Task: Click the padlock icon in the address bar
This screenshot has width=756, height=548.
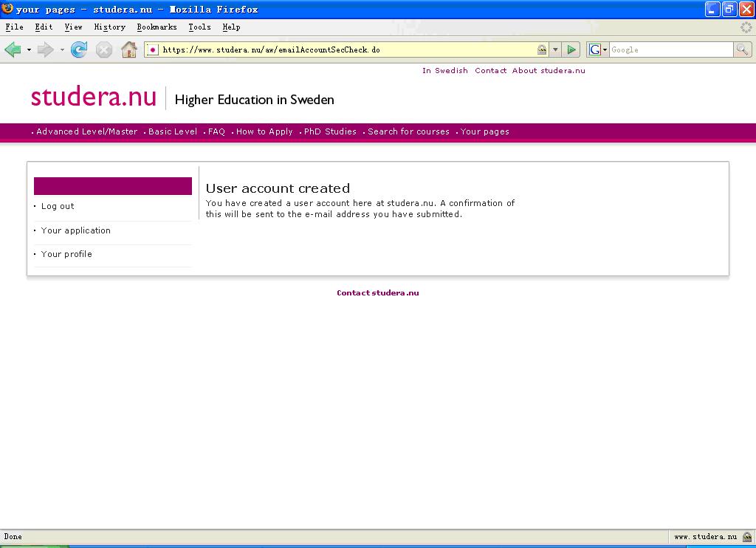Action: click(542, 49)
